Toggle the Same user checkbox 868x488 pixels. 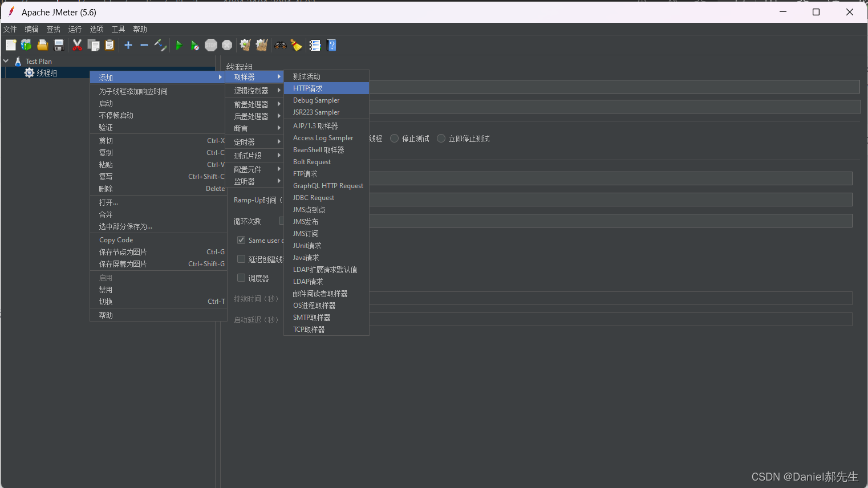(x=241, y=240)
